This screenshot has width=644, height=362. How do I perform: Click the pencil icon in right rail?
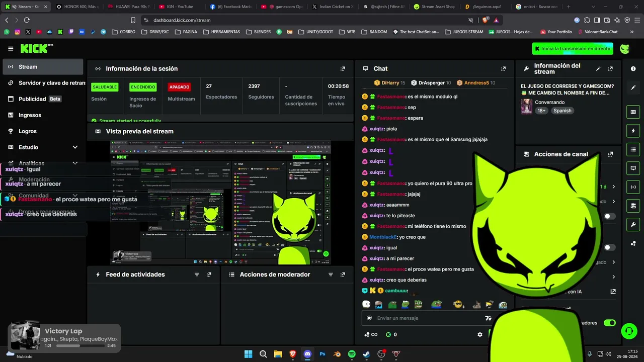633,87
